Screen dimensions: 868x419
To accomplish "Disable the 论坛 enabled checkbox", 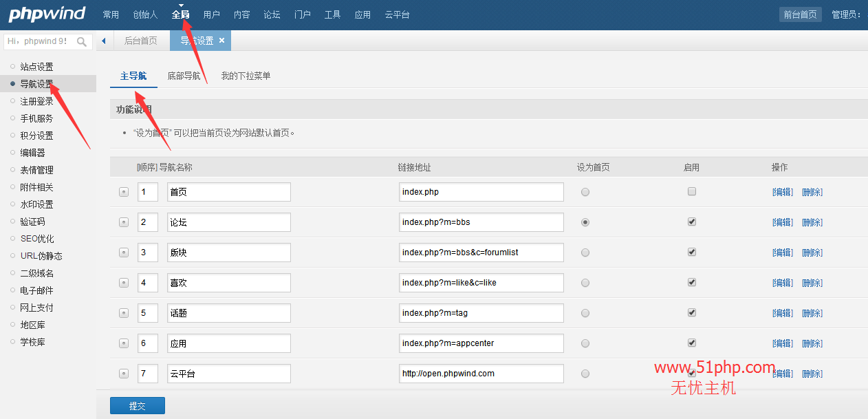I will (x=692, y=222).
